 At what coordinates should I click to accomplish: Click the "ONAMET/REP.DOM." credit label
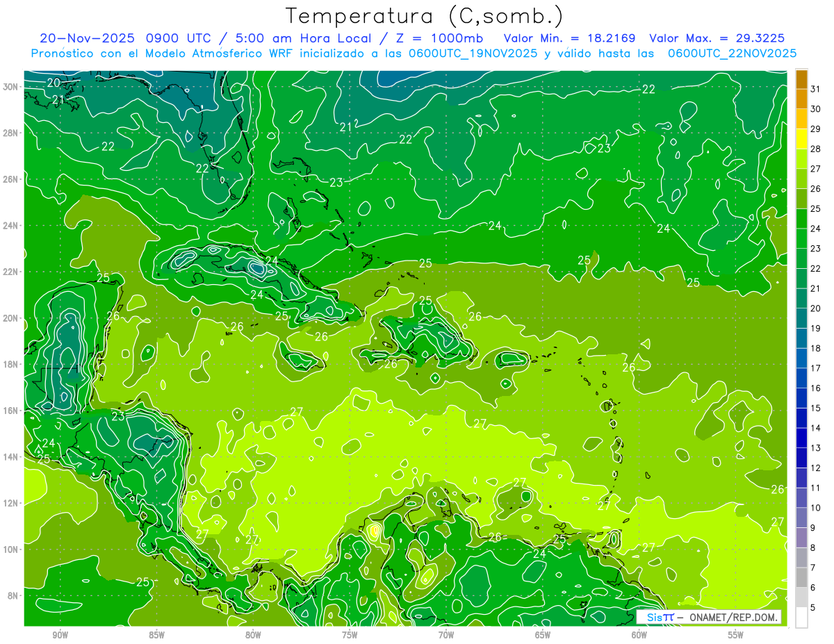[733, 617]
